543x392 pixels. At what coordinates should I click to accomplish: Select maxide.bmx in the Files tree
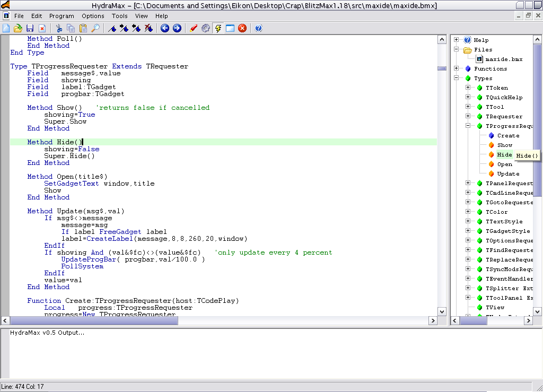tap(504, 59)
